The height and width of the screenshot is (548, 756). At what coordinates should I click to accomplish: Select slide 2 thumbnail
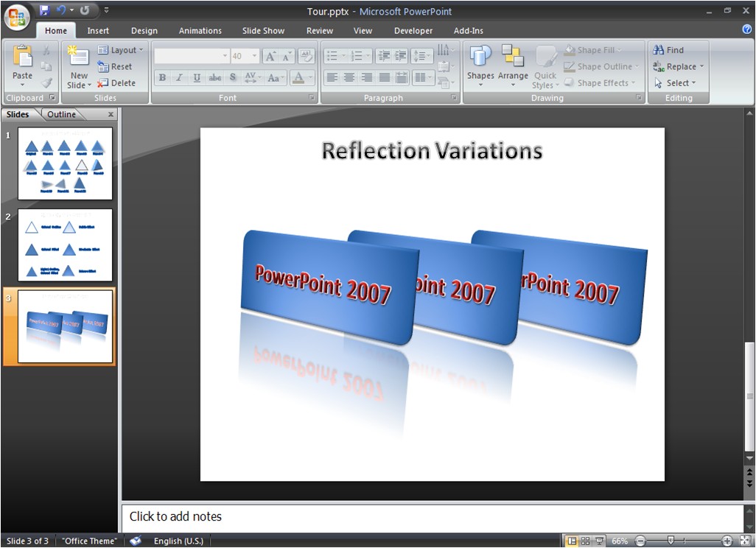point(65,245)
